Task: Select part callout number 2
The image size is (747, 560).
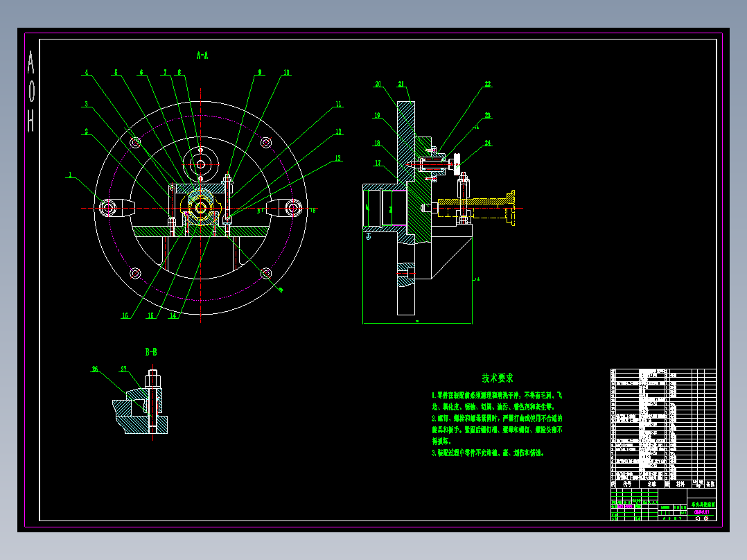Action: (x=86, y=132)
